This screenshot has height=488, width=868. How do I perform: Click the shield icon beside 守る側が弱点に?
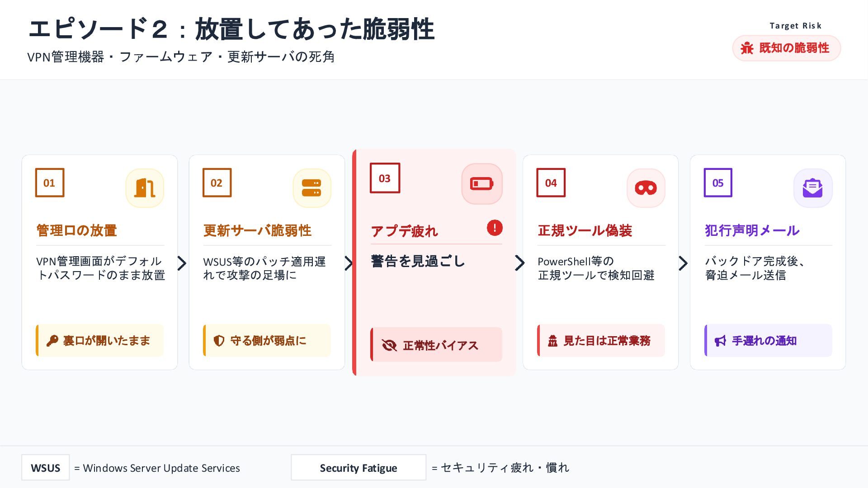coord(219,341)
